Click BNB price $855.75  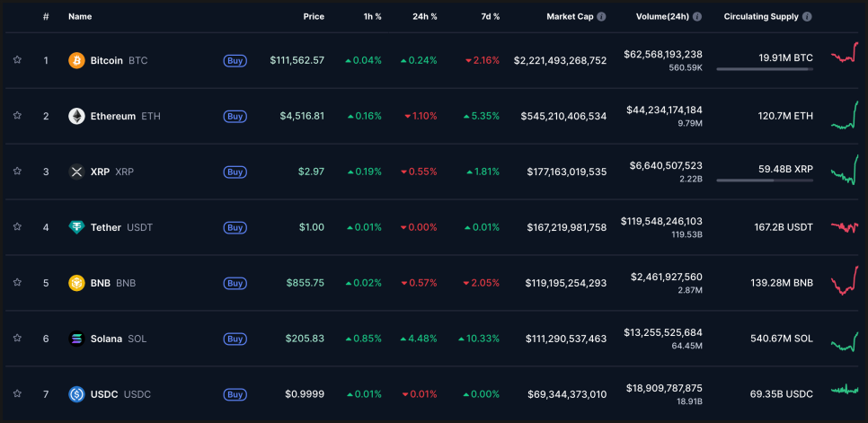point(306,283)
